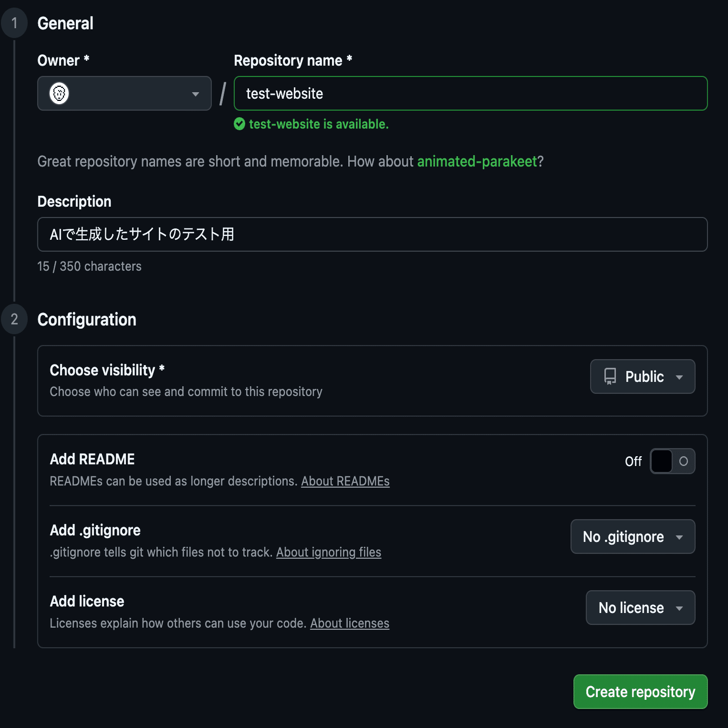Click the Owner dropdown caret arrow
This screenshot has height=728, width=728.
pyautogui.click(x=195, y=94)
